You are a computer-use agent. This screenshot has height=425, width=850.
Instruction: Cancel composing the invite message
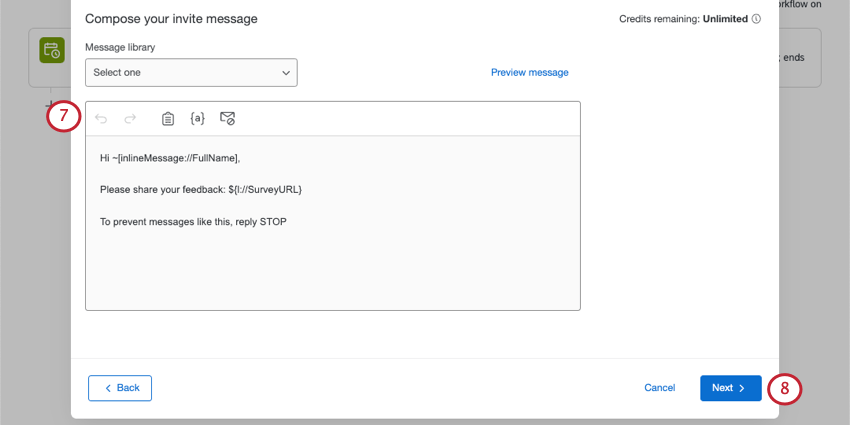(x=659, y=388)
